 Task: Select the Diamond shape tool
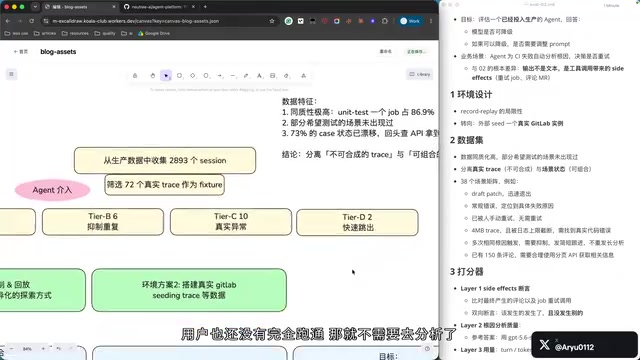click(193, 76)
